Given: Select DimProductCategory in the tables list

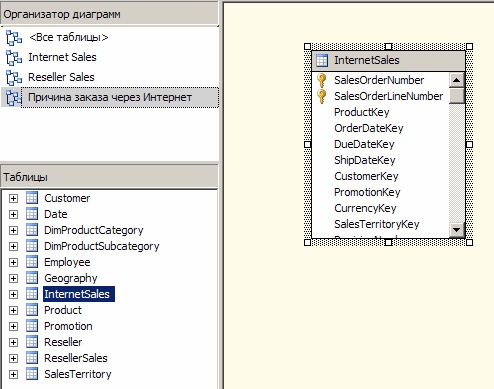Looking at the screenshot, I should (x=94, y=230).
